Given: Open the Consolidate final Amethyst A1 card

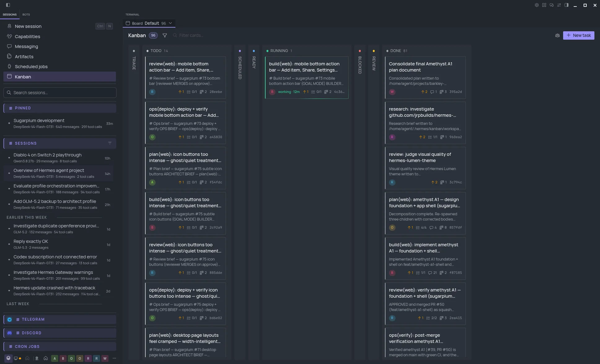Looking at the screenshot, I should (x=425, y=77).
